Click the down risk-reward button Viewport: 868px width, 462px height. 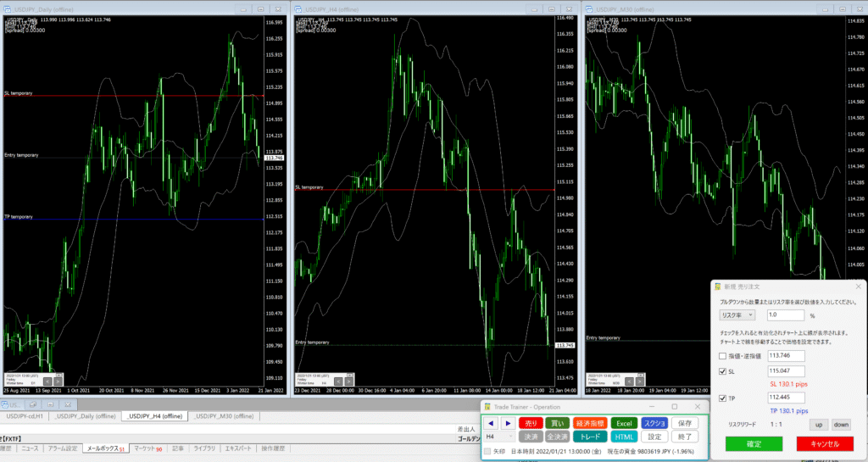tap(841, 425)
